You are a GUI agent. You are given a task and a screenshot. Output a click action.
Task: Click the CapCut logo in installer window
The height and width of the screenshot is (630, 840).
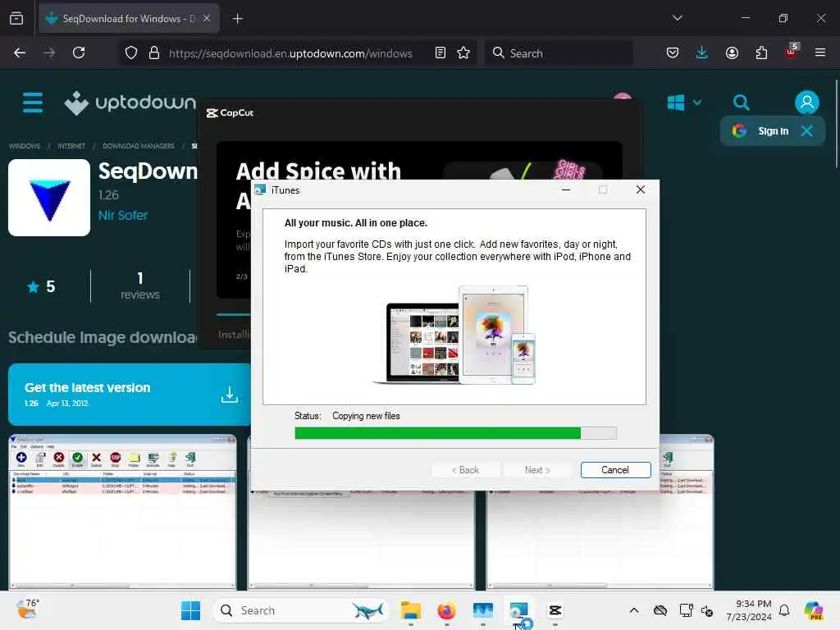pos(231,113)
